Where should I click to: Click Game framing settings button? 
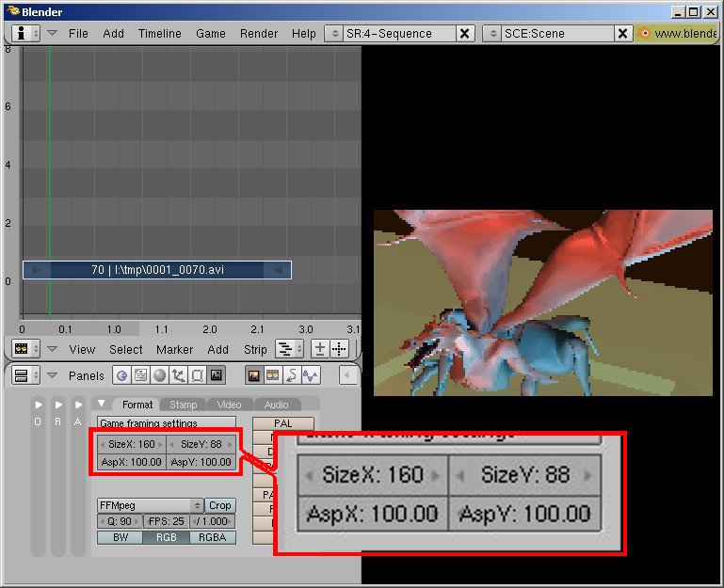pos(167,422)
